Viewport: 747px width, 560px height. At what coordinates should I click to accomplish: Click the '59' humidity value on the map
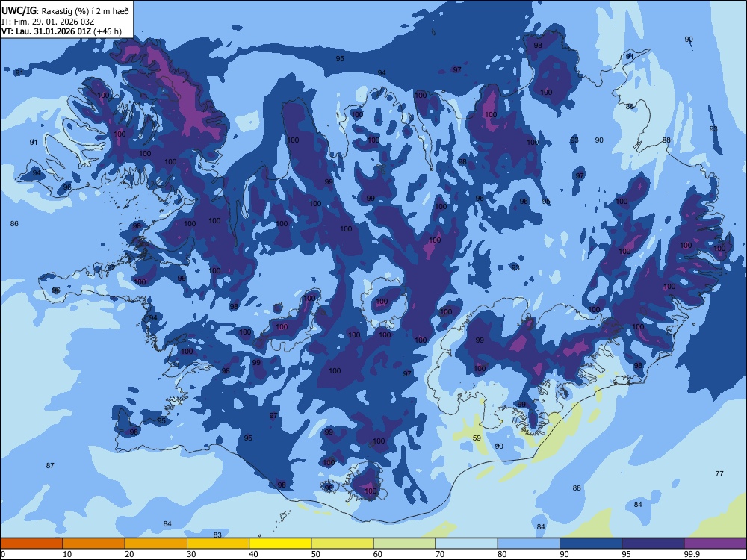pos(477,438)
